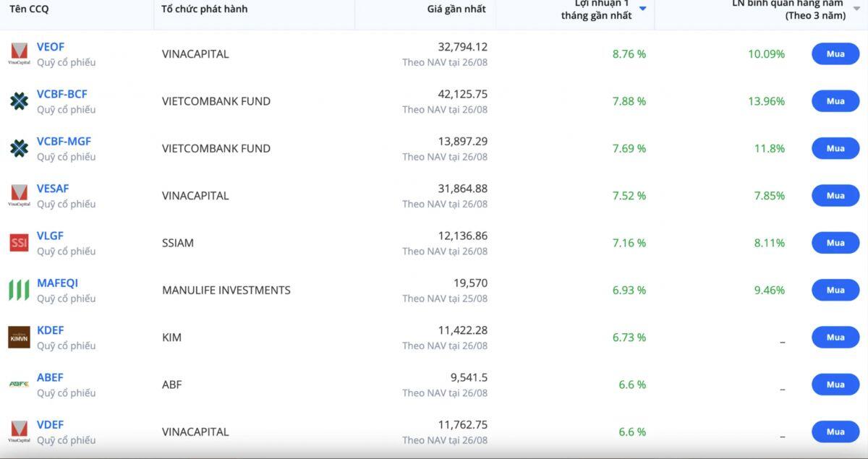Click Mua button for VEOF
868x459 pixels.
click(835, 54)
